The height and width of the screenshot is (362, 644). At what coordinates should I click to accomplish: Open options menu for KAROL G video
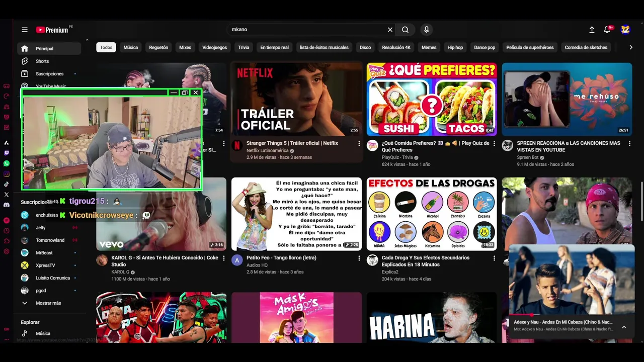(x=224, y=258)
